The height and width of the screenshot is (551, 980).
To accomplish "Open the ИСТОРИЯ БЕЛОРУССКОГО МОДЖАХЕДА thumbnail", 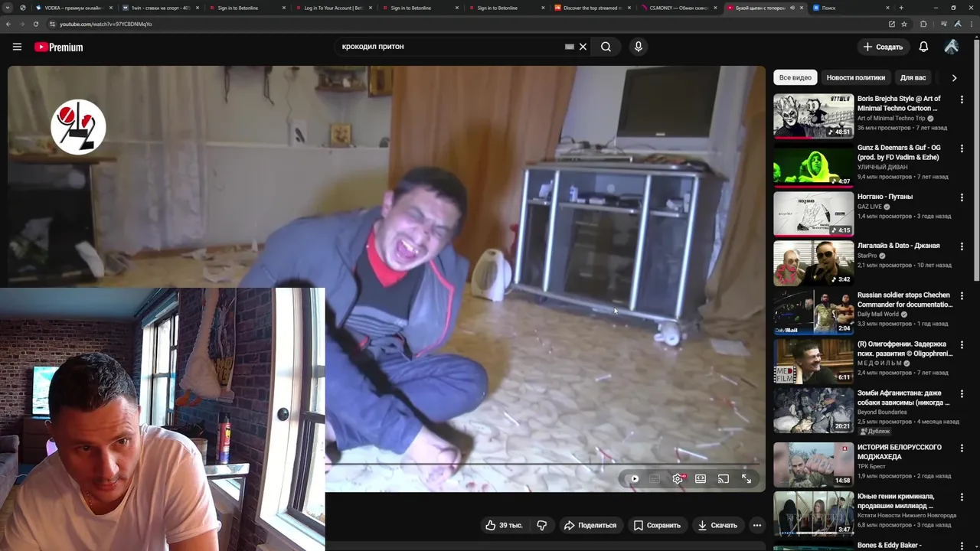I will 813,465.
